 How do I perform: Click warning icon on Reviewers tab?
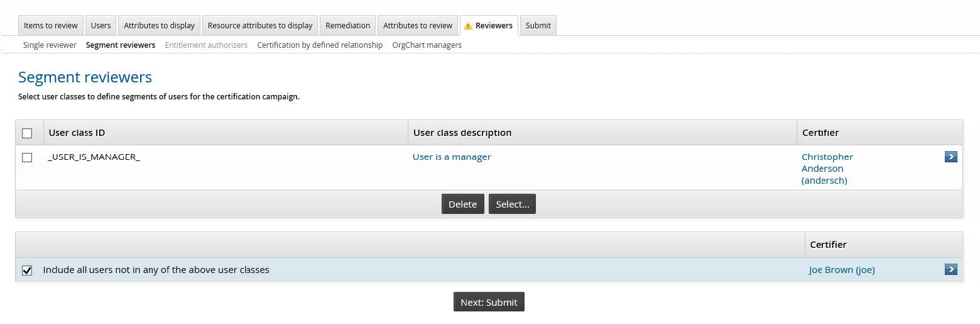click(468, 26)
